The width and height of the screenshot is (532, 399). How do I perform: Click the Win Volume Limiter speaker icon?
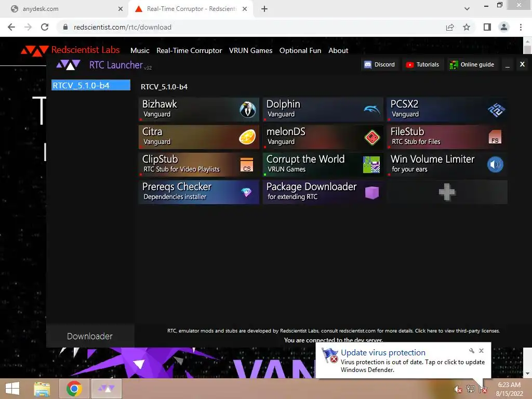point(495,165)
